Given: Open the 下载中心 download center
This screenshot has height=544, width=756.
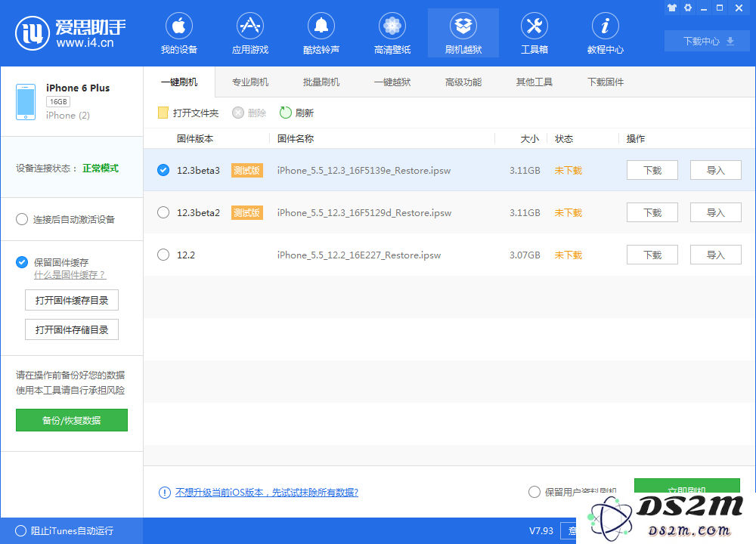Looking at the screenshot, I should coord(707,41).
